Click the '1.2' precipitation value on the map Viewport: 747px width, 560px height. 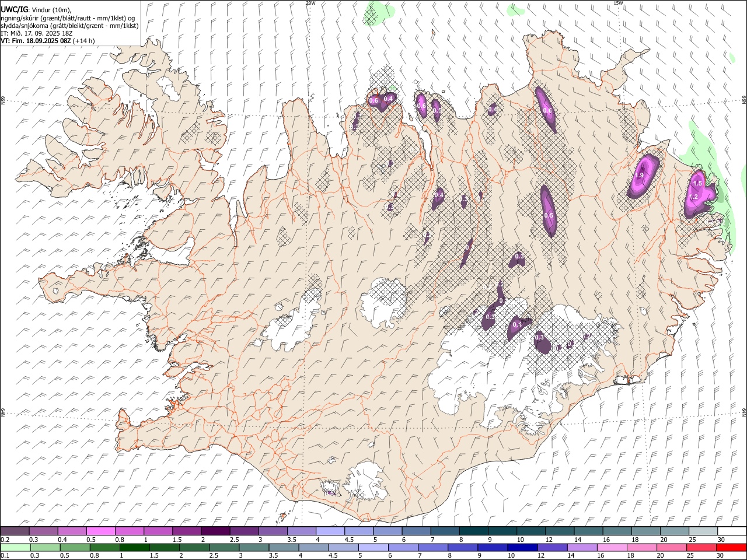[x=694, y=197]
